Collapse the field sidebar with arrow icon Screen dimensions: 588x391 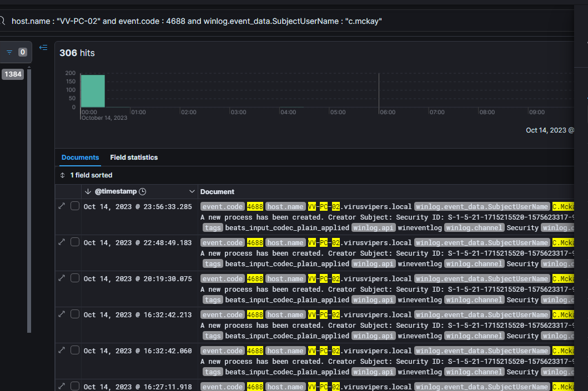pyautogui.click(x=43, y=48)
